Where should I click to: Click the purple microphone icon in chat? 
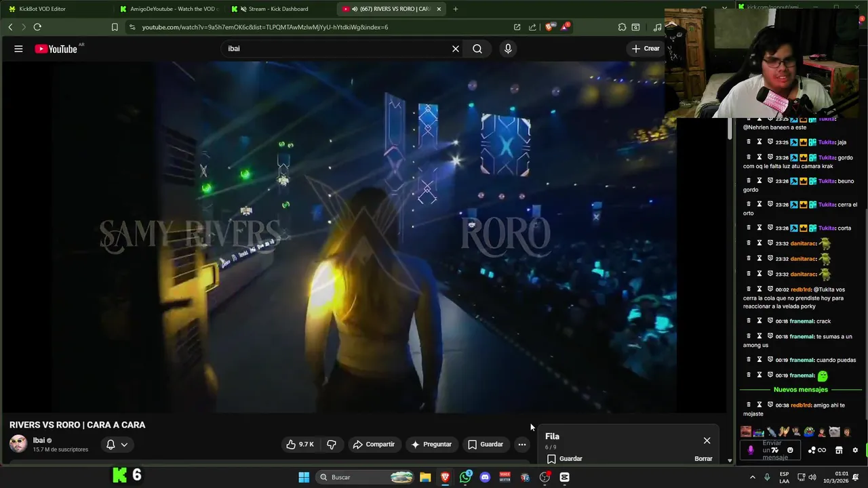750,450
